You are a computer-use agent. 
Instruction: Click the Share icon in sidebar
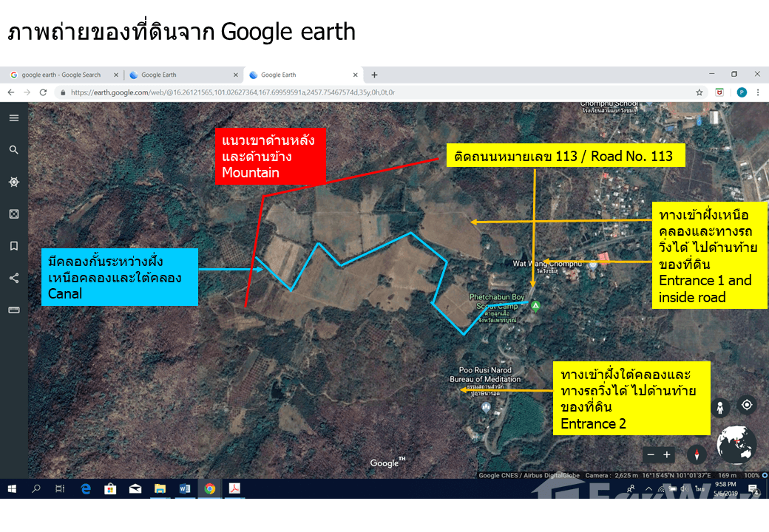(x=14, y=278)
